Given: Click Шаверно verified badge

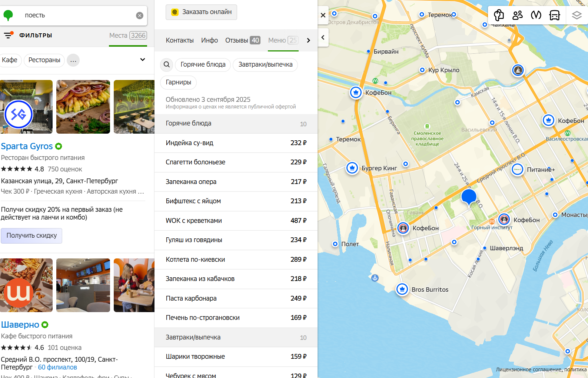Looking at the screenshot, I should pyautogui.click(x=45, y=325).
